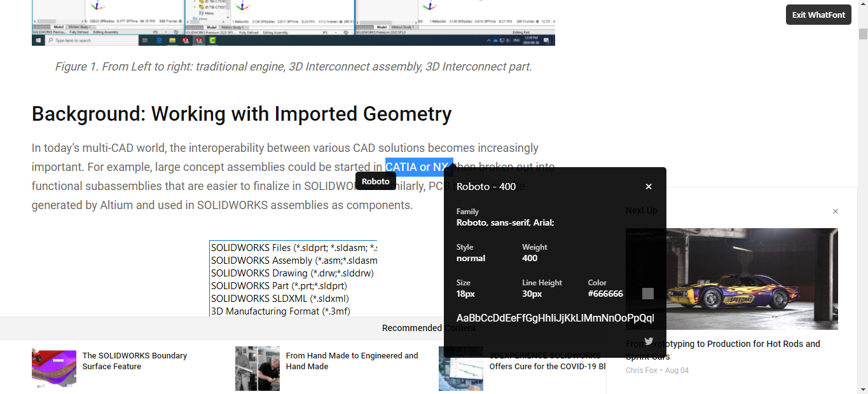868x394 pixels.
Task: Dismiss the Next Up panel
Action: click(x=836, y=211)
